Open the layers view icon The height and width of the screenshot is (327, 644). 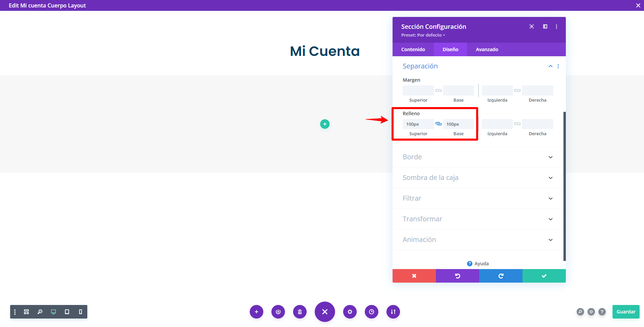point(591,312)
